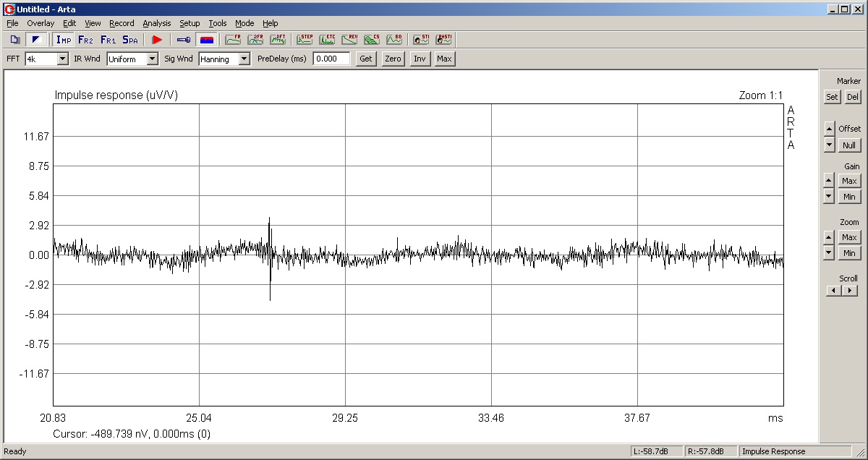Open the FFT size dropdown showing 4k

coord(46,59)
